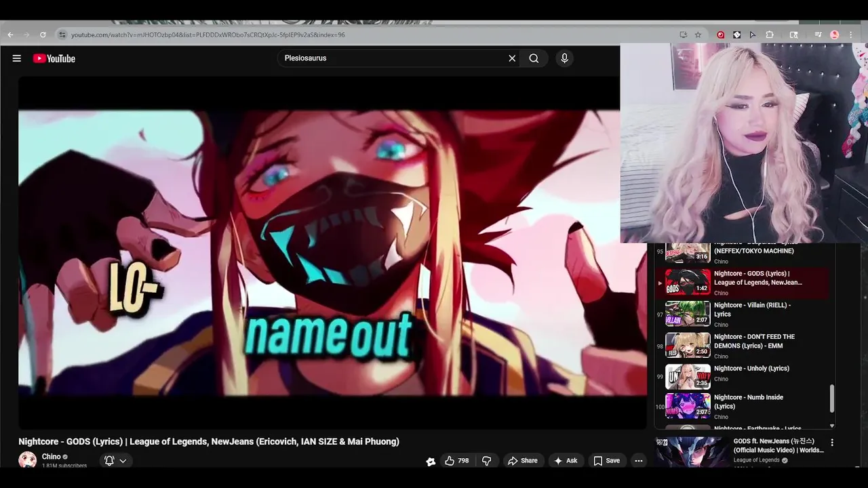Click the video title heading text
Screen dimensions: 868x488
209,441
